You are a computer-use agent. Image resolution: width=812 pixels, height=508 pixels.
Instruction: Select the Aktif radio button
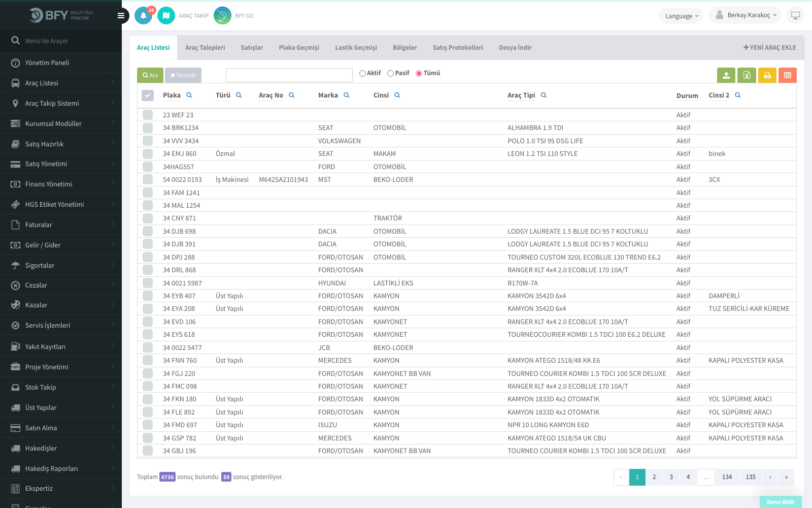pyautogui.click(x=362, y=73)
